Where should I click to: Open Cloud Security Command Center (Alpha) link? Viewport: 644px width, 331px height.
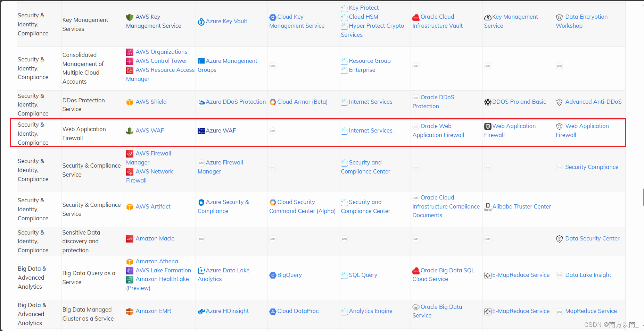coord(302,207)
